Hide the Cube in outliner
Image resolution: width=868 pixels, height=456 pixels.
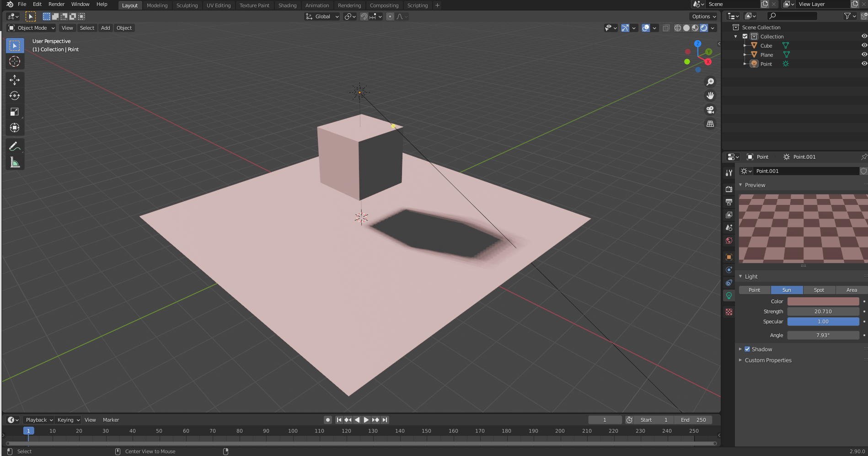click(x=864, y=46)
